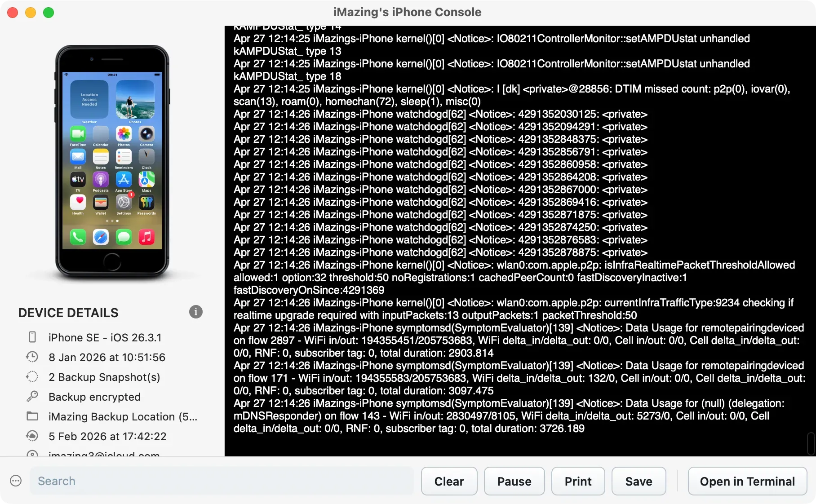
Task: Click Messages dock icon on iPhone preview
Action: (124, 237)
